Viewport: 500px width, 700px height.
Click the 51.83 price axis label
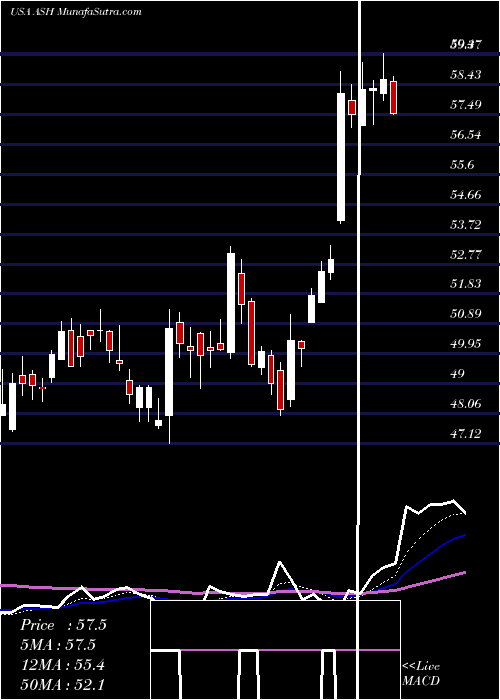(x=466, y=283)
